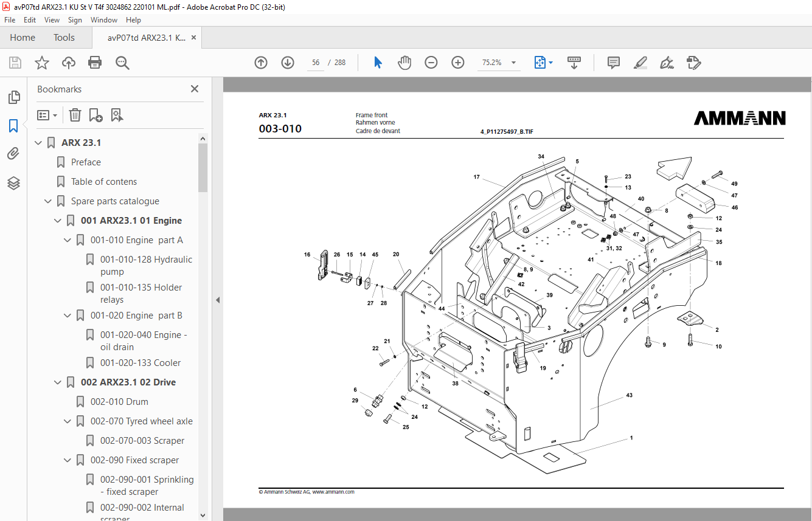Open the Attachments paperclip panel
This screenshot has height=521, width=812.
click(13, 154)
